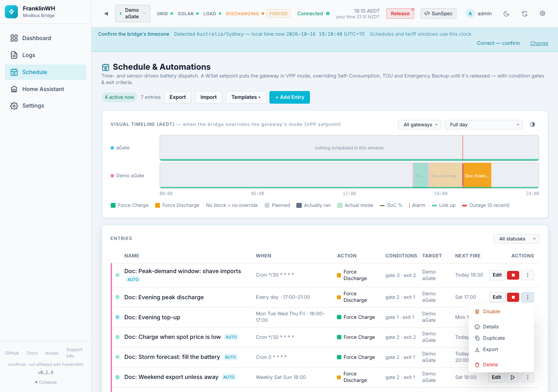Click the Add Entry button
Image resolution: width=558 pixels, height=392 pixels.
(289, 98)
